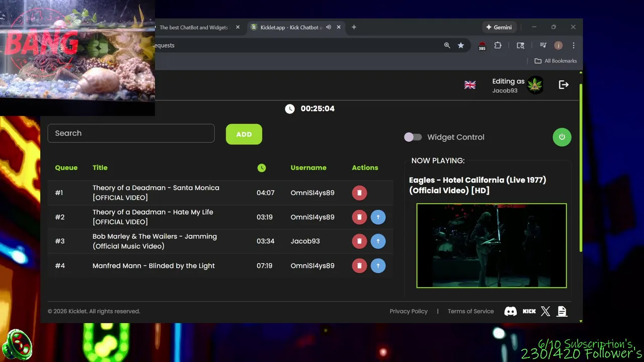This screenshot has height=362, width=644.
Task: Click the Hate My Life song title
Action: pos(153,217)
